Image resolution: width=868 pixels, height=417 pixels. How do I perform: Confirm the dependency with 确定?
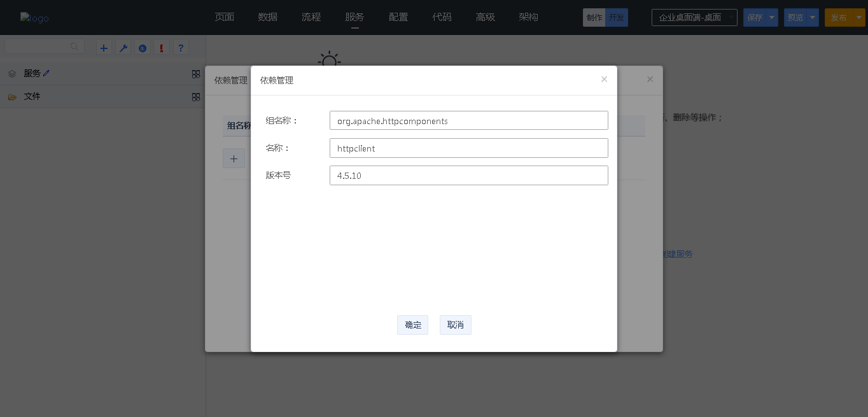coord(412,325)
